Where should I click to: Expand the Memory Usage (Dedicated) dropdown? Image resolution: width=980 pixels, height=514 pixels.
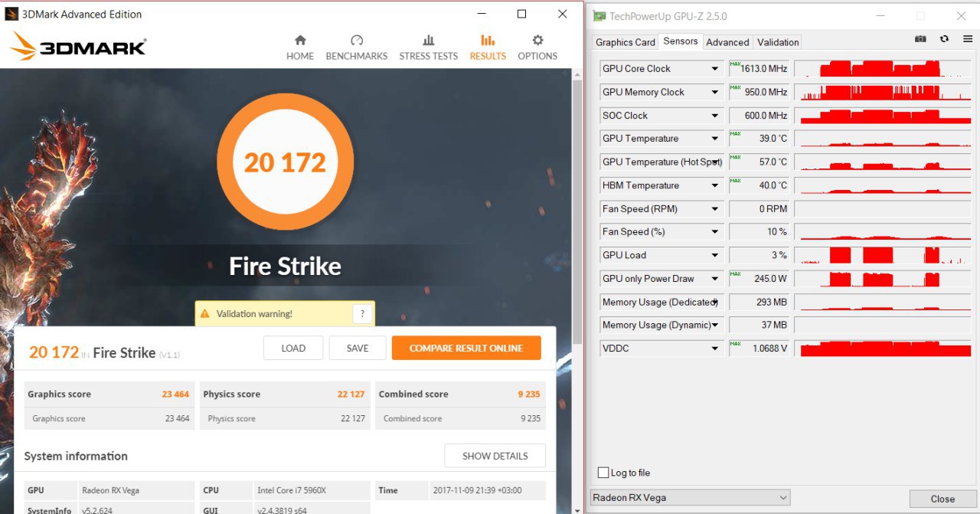pyautogui.click(x=715, y=302)
